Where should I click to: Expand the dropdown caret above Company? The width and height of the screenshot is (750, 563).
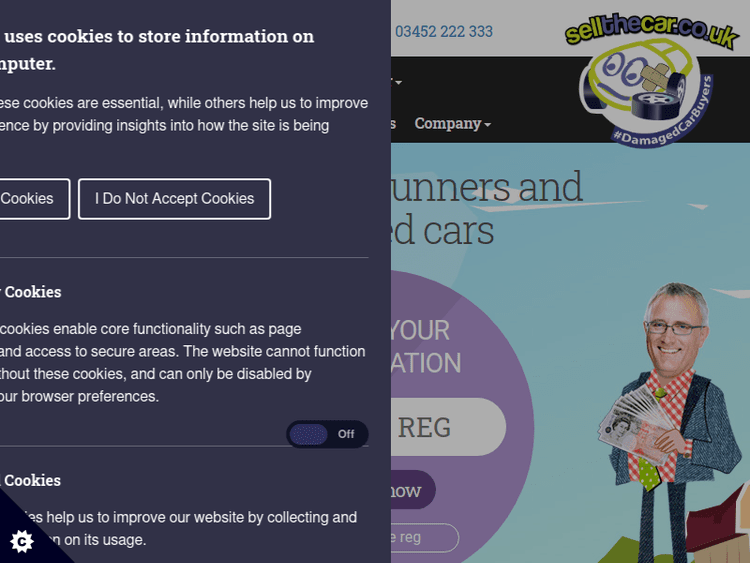coord(397,82)
